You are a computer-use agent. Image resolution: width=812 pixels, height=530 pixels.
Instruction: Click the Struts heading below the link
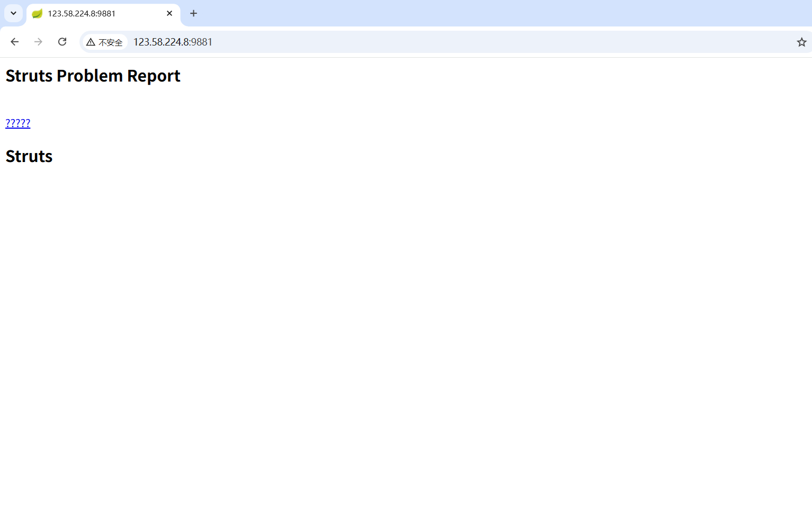coord(29,157)
